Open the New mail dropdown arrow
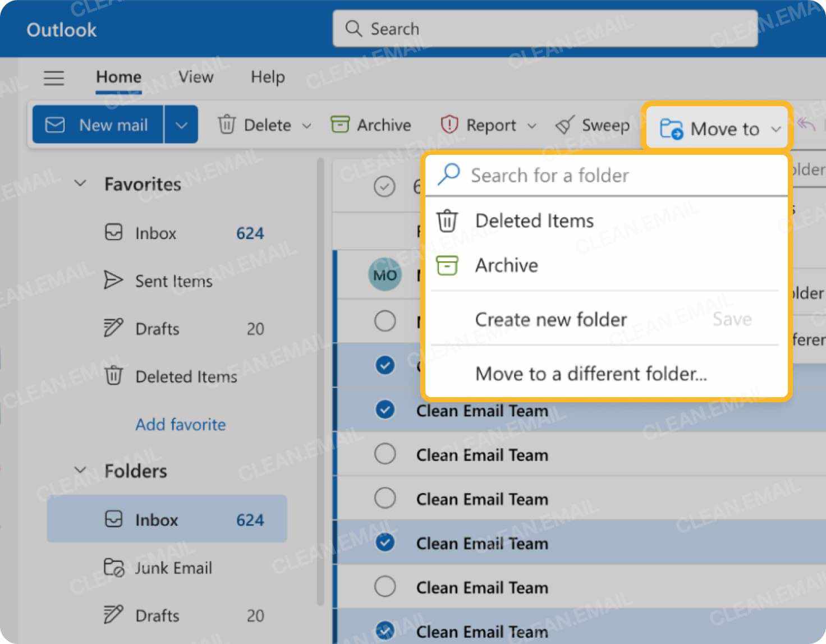The width and height of the screenshot is (826, 644). click(181, 125)
